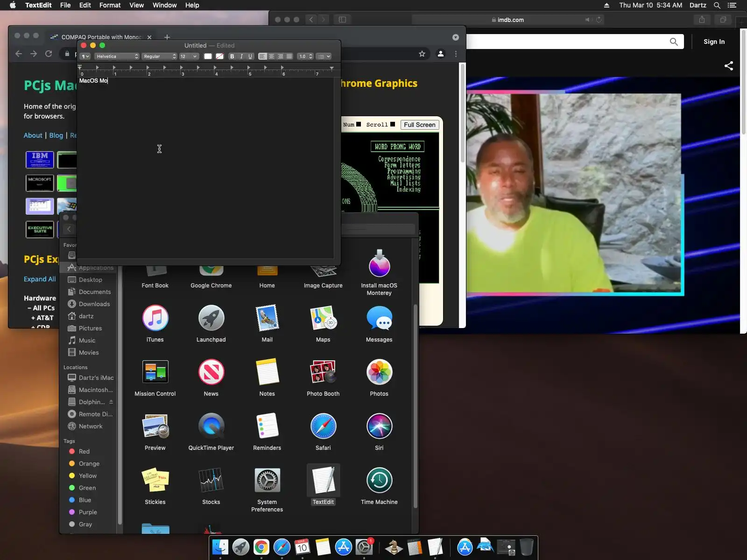Open the Format menu
Image resolution: width=747 pixels, height=560 pixels.
coord(110,5)
